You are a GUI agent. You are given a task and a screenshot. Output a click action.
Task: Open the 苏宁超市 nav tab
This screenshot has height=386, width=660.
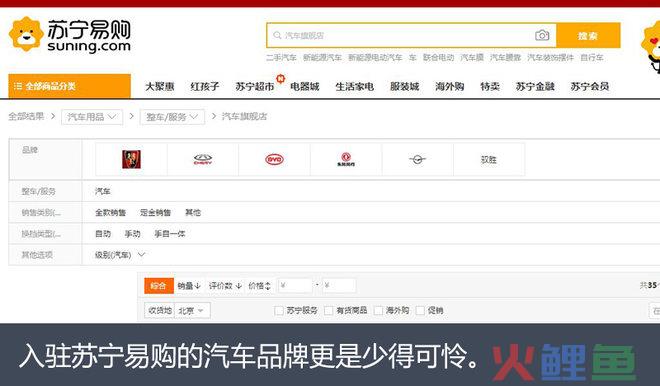pyautogui.click(x=255, y=86)
